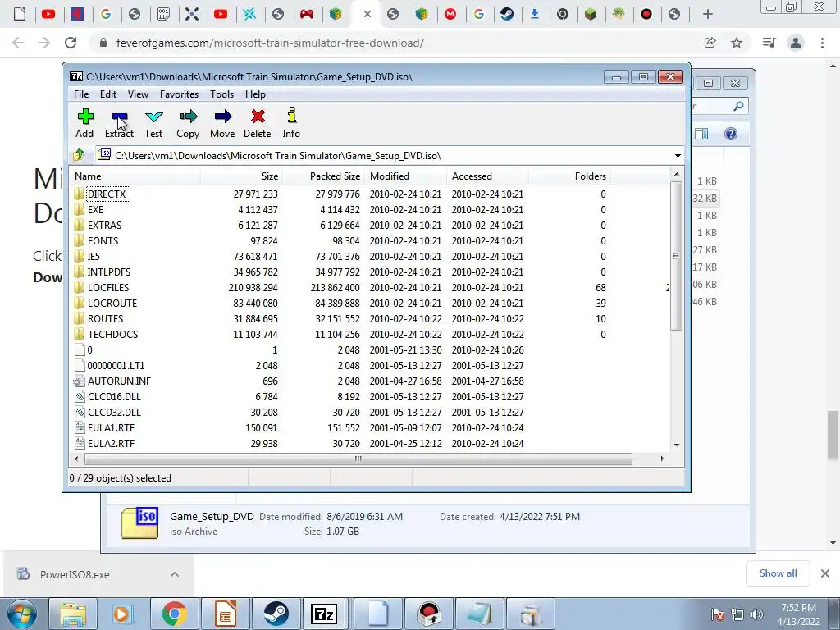Open the Windows Start menu
Viewport: 840px width, 630px height.
(21, 614)
